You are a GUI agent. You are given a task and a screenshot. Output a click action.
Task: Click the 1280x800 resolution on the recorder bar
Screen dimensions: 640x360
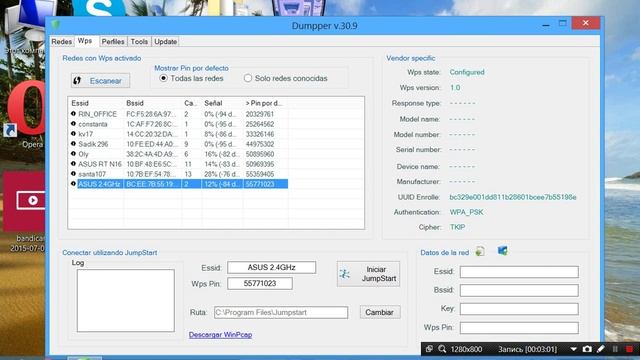(x=466, y=349)
